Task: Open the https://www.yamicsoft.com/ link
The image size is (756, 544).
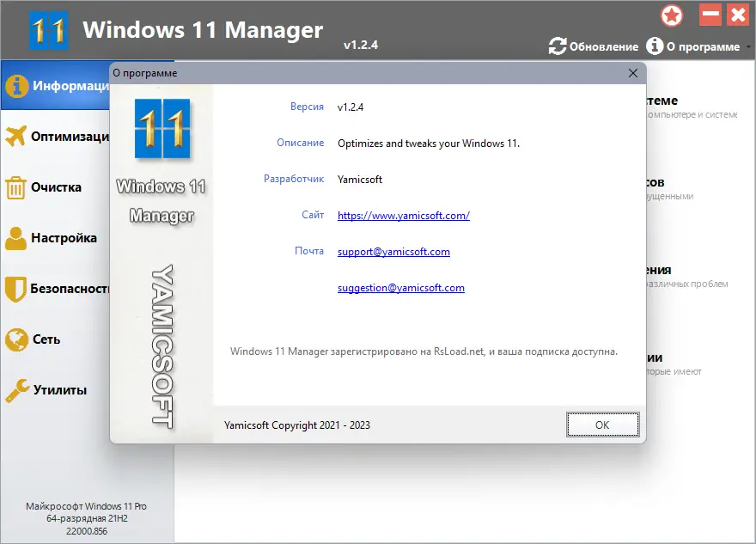Action: [404, 216]
